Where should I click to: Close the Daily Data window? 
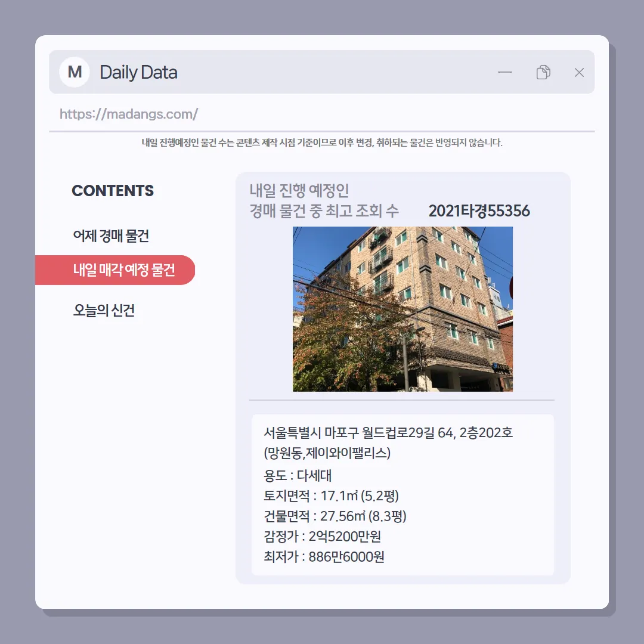point(579,72)
